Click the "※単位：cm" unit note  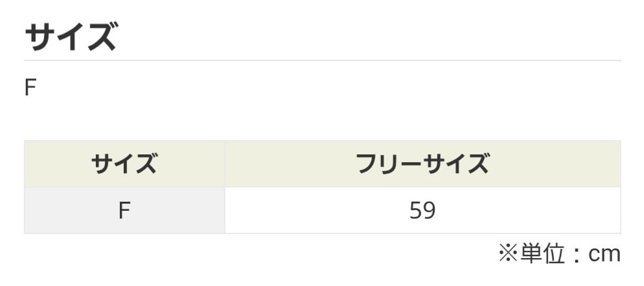(x=558, y=254)
